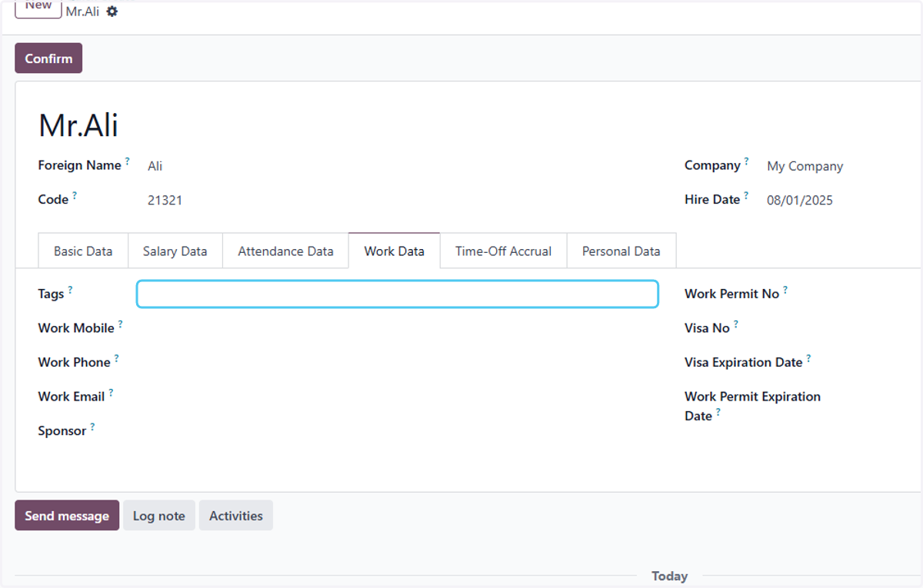Click the Foreign Name value Ali

[x=155, y=166]
